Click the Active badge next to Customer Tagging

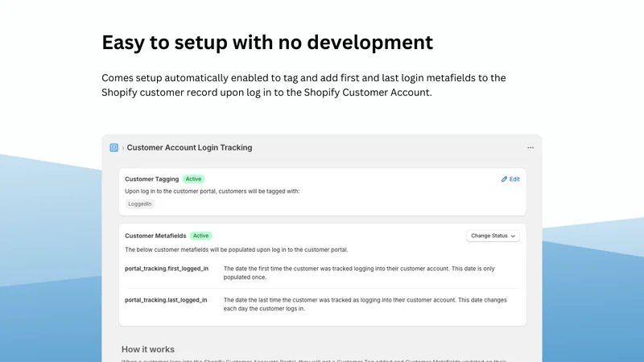point(193,179)
